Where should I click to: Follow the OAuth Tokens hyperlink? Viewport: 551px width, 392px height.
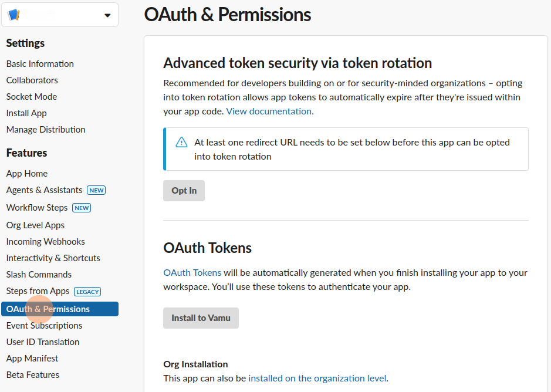192,273
